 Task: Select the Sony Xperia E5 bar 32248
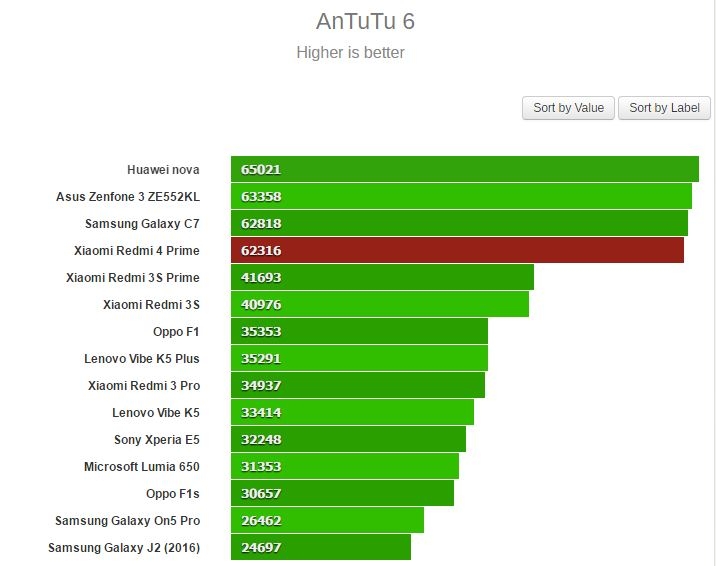348,439
